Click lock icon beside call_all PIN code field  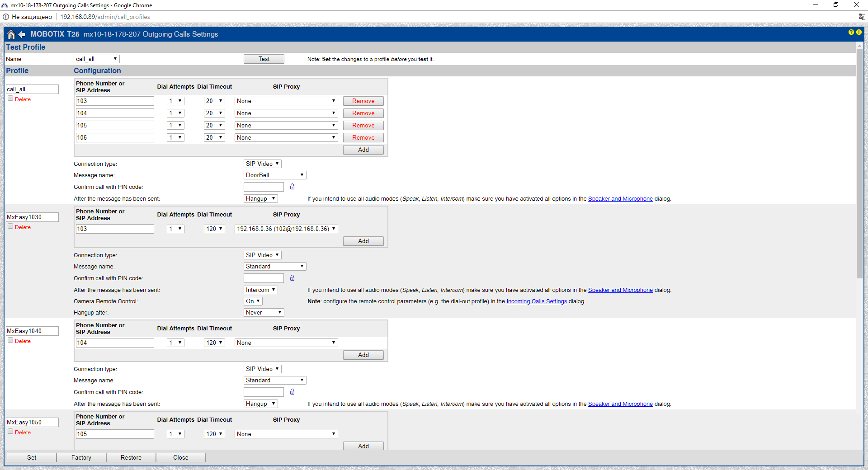point(292,187)
